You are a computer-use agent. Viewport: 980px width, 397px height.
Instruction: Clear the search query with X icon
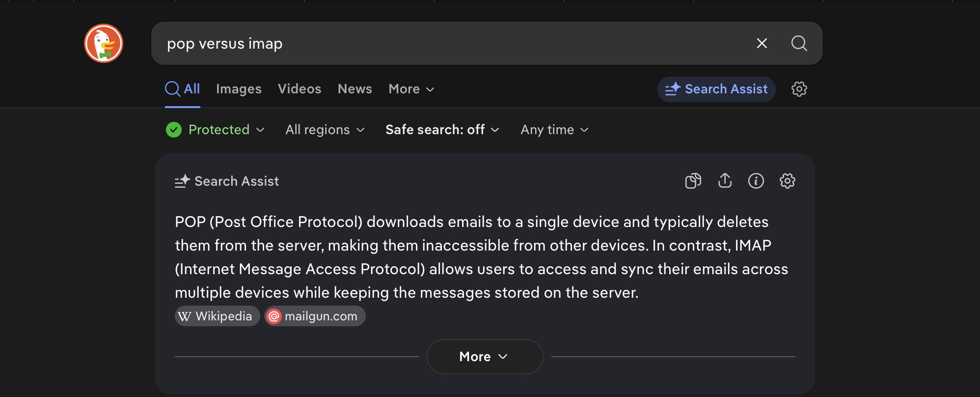[x=762, y=43]
